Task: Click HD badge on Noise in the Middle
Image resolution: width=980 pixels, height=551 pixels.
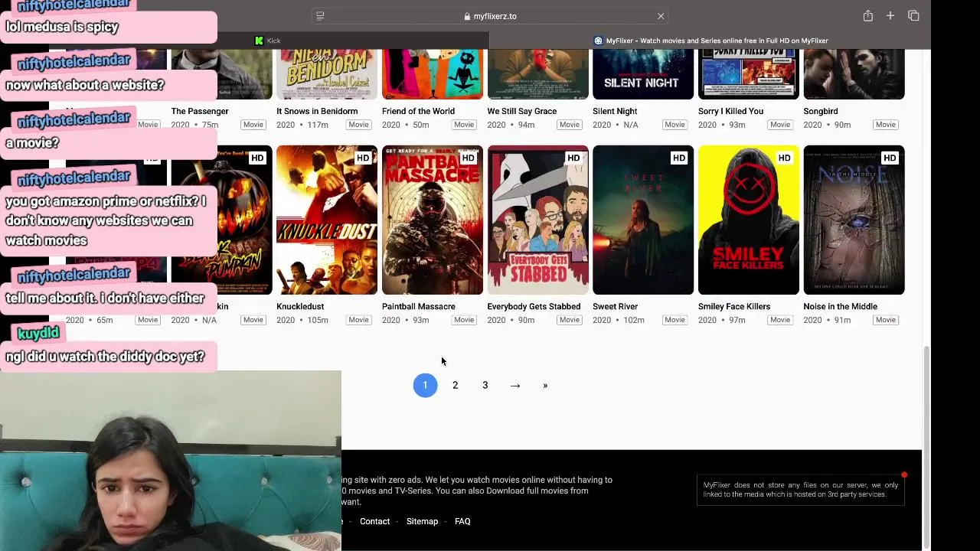Action: tap(890, 158)
